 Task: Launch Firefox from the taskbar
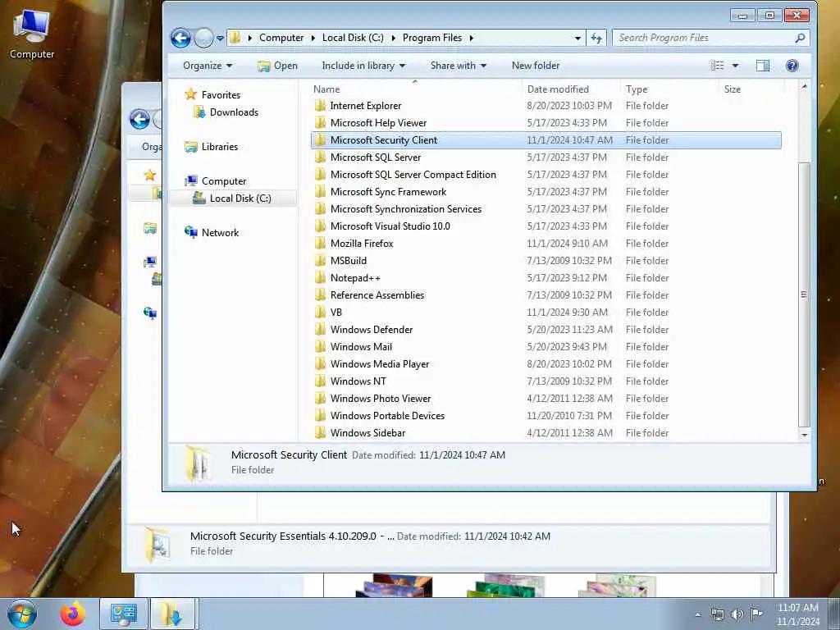pyautogui.click(x=72, y=614)
